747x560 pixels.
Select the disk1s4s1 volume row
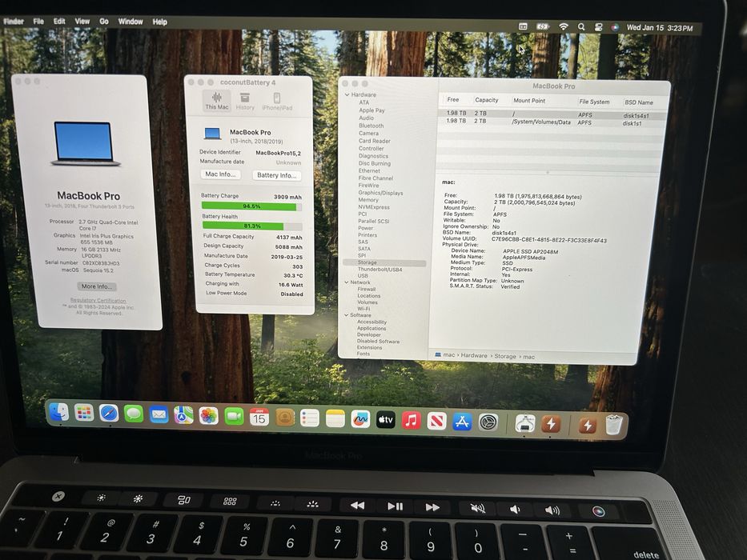pos(552,114)
